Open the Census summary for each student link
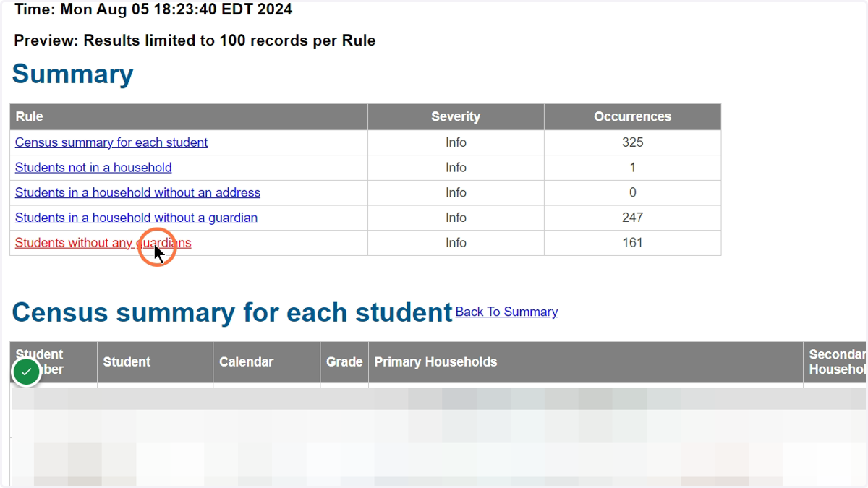Screen dimensions: 868x488 pos(111,142)
